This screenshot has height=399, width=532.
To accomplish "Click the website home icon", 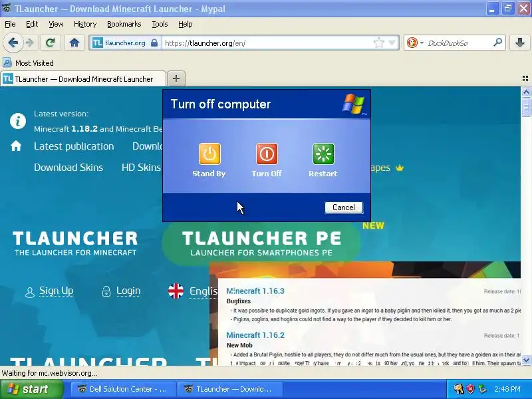I will 16,146.
